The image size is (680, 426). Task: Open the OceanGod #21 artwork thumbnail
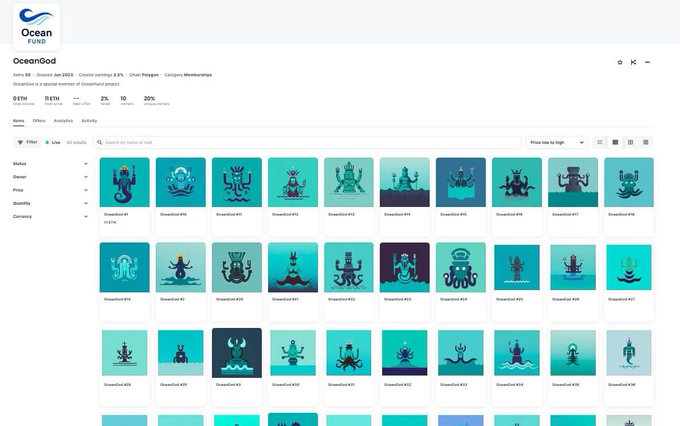(x=293, y=267)
